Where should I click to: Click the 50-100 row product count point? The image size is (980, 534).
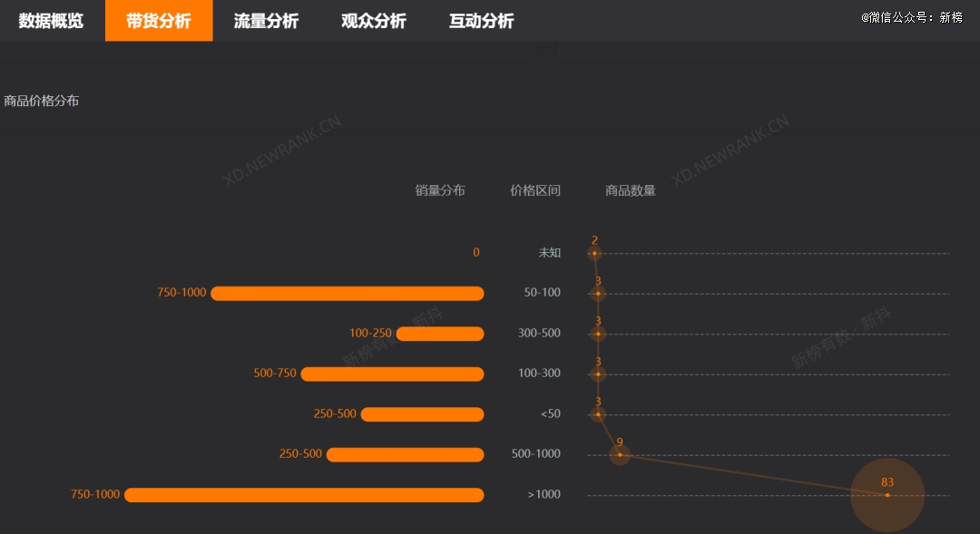(x=598, y=294)
